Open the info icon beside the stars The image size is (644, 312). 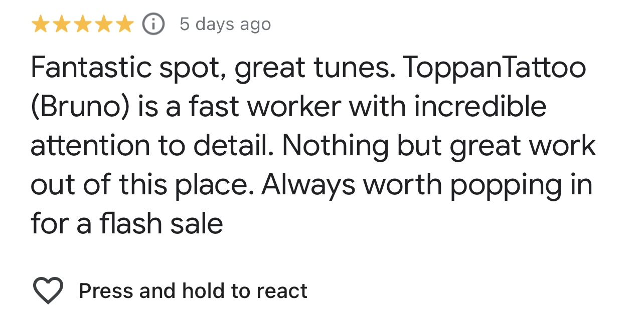pyautogui.click(x=153, y=24)
